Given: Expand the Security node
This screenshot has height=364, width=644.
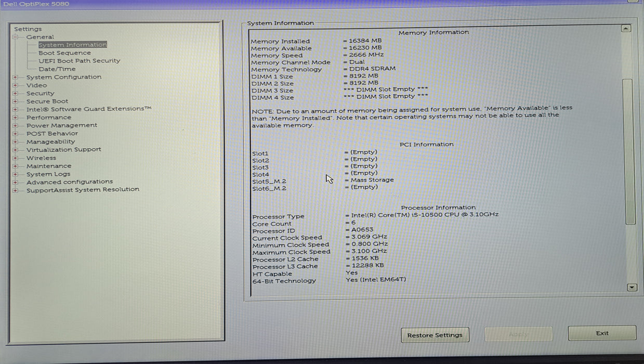Looking at the screenshot, I should click(16, 94).
